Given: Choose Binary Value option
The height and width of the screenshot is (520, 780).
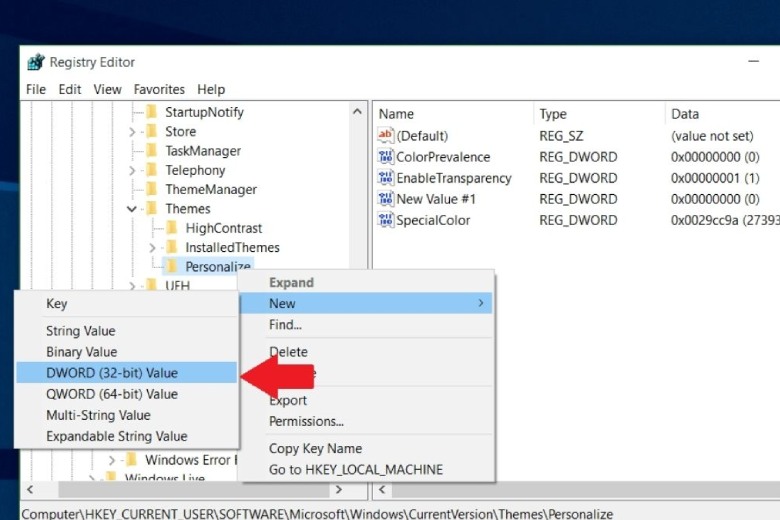Looking at the screenshot, I should coord(126,352).
